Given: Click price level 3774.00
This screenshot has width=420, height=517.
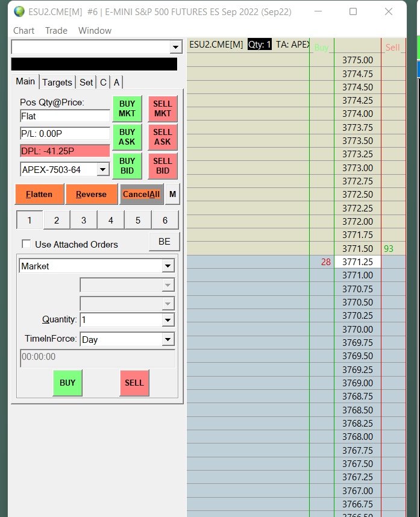Looking at the screenshot, I should 358,114.
